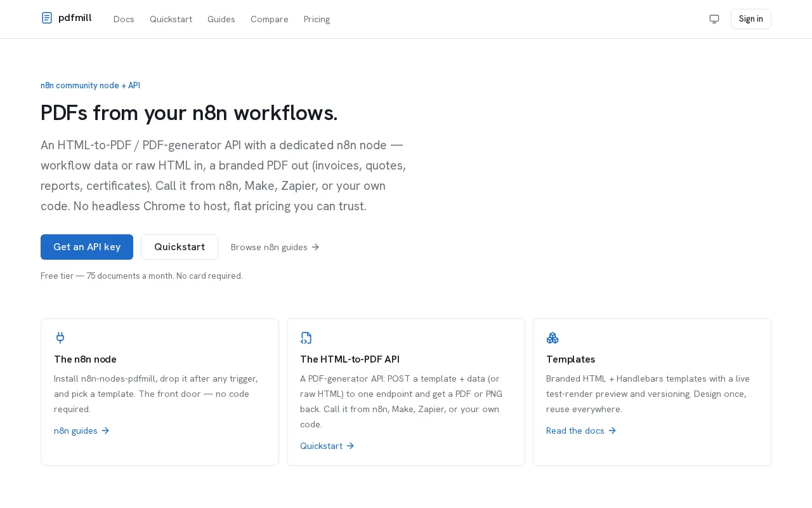812x508 pixels.
Task: Follow the n8n guides link in first card
Action: (x=82, y=431)
